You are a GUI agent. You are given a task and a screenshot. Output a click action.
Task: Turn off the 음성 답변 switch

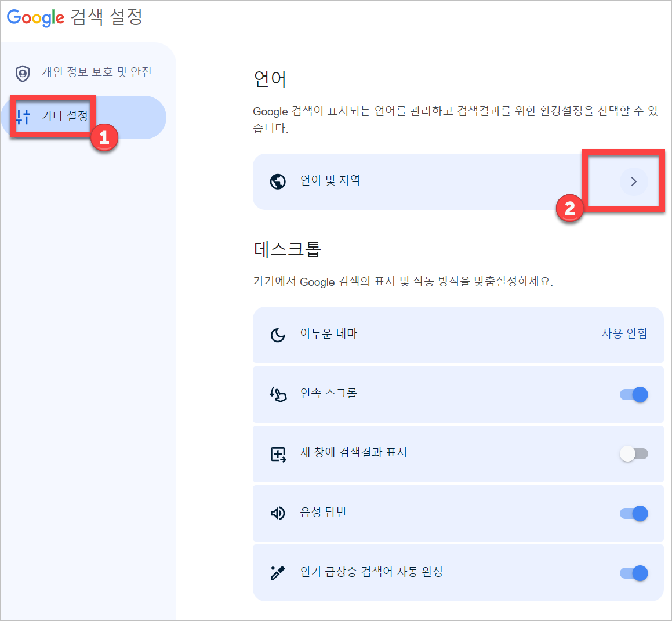click(633, 513)
